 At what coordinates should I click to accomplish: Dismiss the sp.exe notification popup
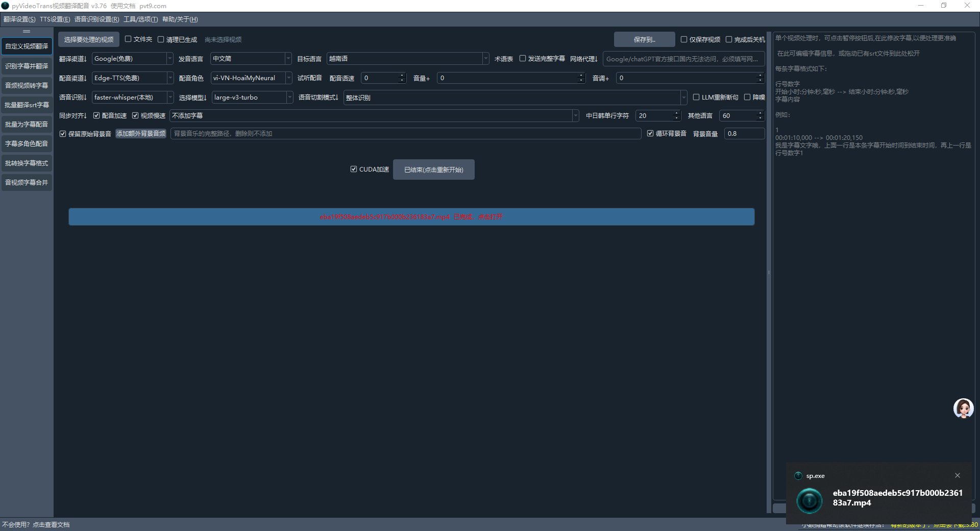coord(957,475)
